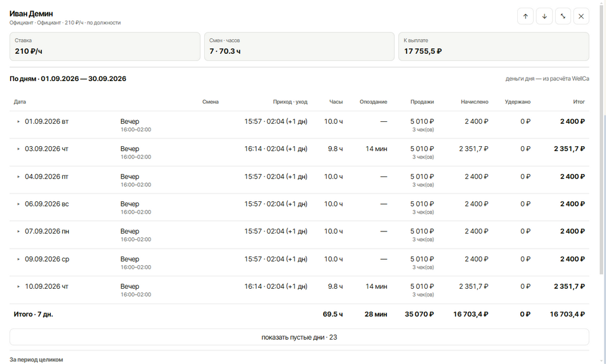Expand the 06.09.2026 вс row
Viewport: 606px width, 364px height.
[x=18, y=204]
